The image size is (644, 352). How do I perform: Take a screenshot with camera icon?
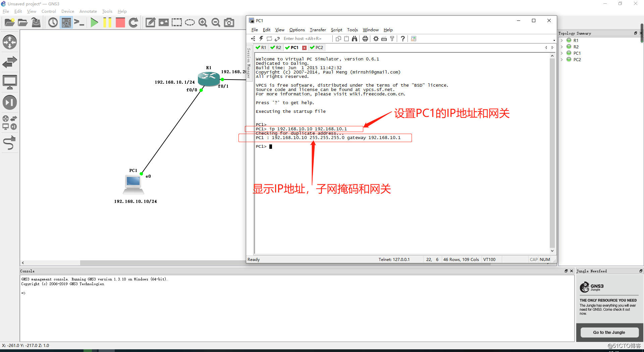pos(229,23)
